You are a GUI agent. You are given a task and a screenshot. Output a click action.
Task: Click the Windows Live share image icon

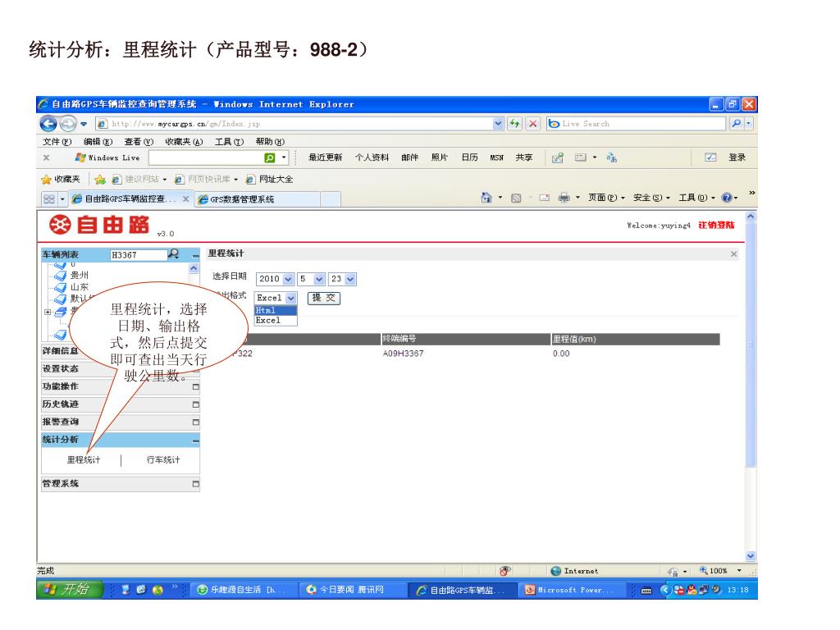click(558, 157)
